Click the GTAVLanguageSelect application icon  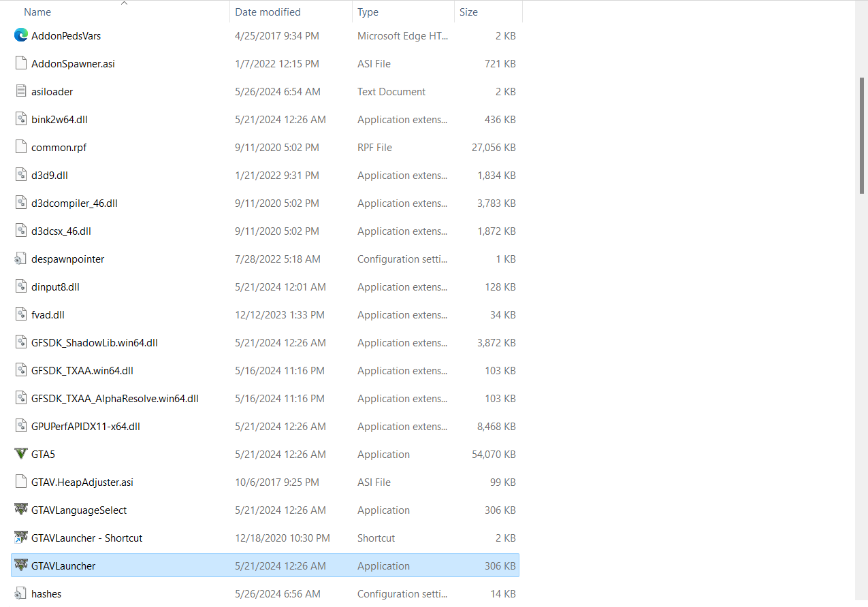pos(21,510)
